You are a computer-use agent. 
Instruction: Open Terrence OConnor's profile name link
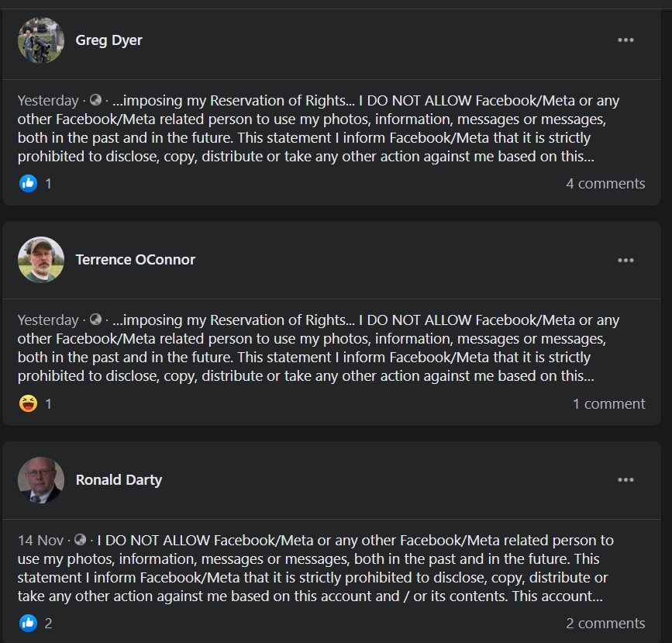pyautogui.click(x=135, y=260)
